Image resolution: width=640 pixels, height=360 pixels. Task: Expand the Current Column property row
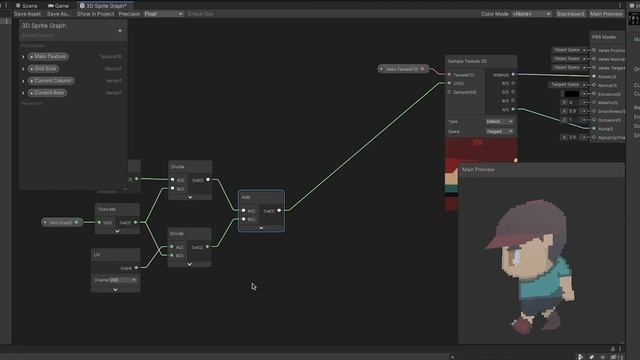[x=23, y=81]
